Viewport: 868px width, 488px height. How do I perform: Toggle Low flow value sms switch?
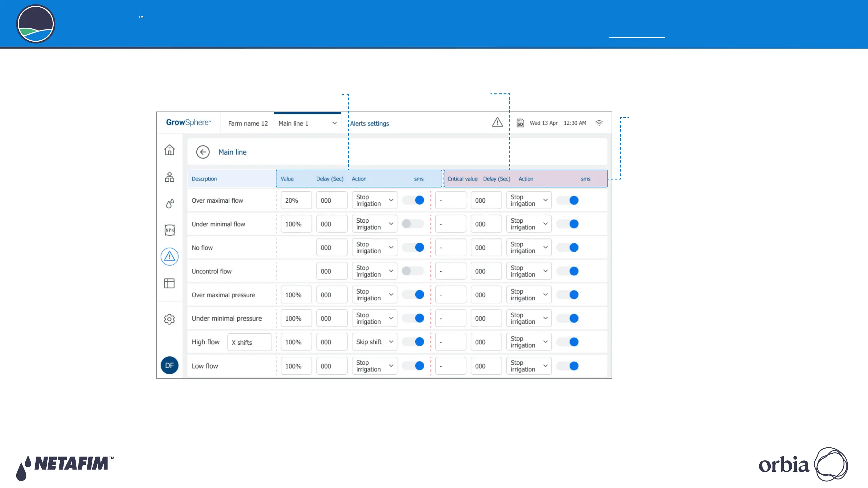click(x=413, y=366)
